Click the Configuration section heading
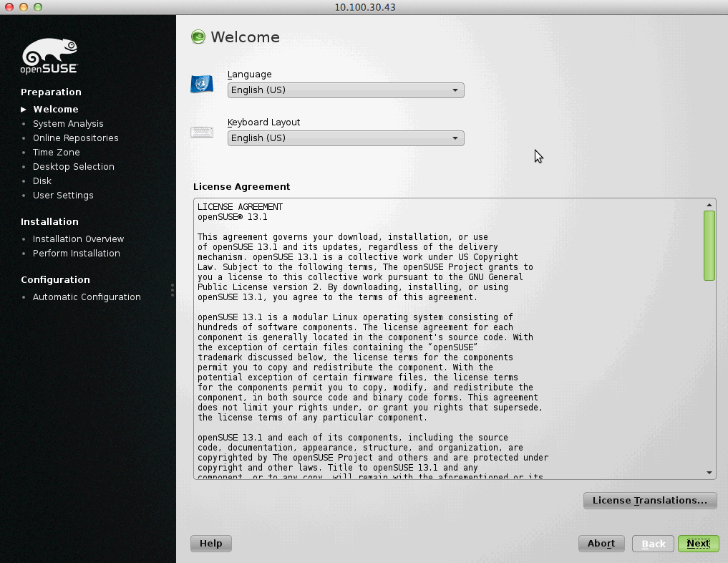Screen dimensions: 728x563 pos(55,279)
